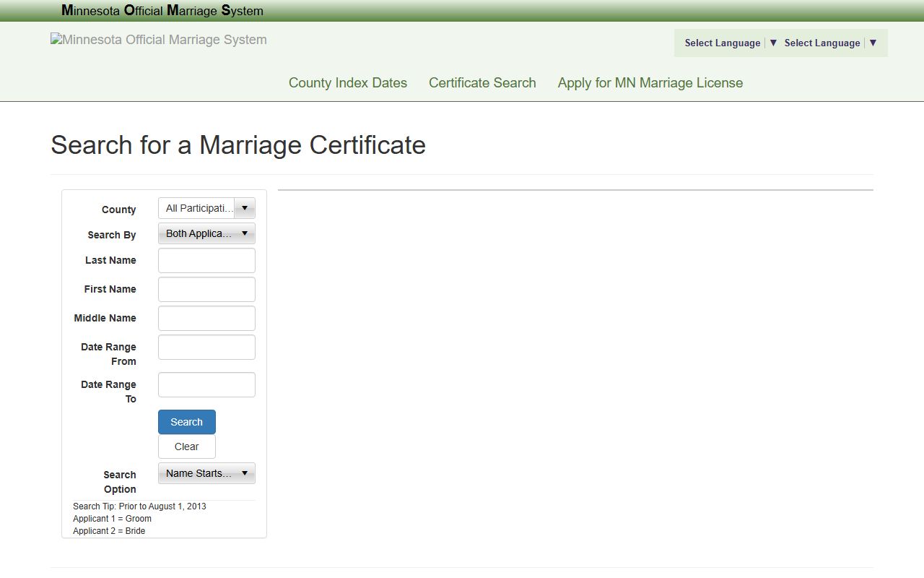Select the Middle Name field
The image size is (924, 578).
(206, 319)
